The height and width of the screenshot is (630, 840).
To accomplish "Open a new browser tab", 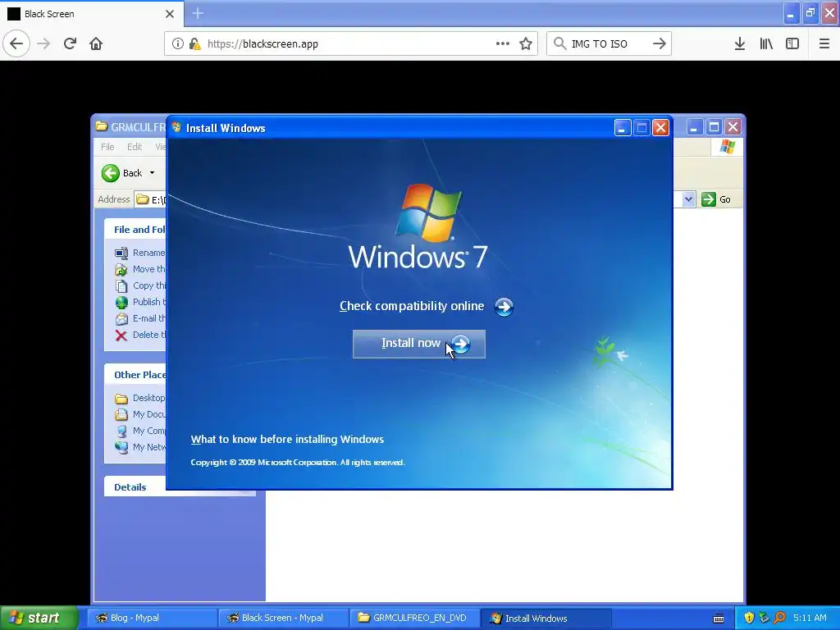I will coord(198,13).
